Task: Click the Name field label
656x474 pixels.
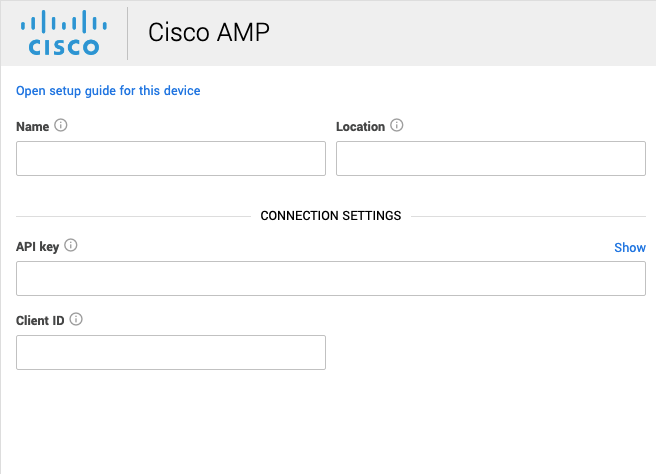Action: click(33, 127)
